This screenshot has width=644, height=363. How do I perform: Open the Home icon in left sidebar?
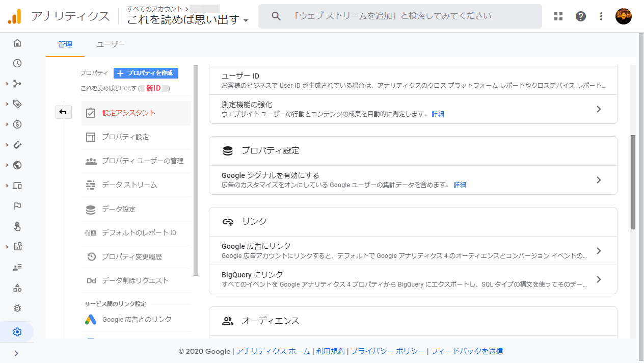click(17, 43)
